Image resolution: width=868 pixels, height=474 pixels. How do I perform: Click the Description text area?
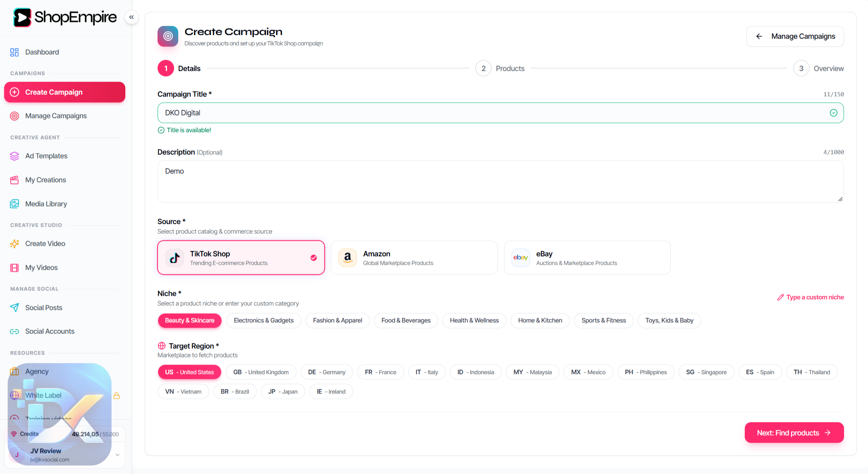501,182
